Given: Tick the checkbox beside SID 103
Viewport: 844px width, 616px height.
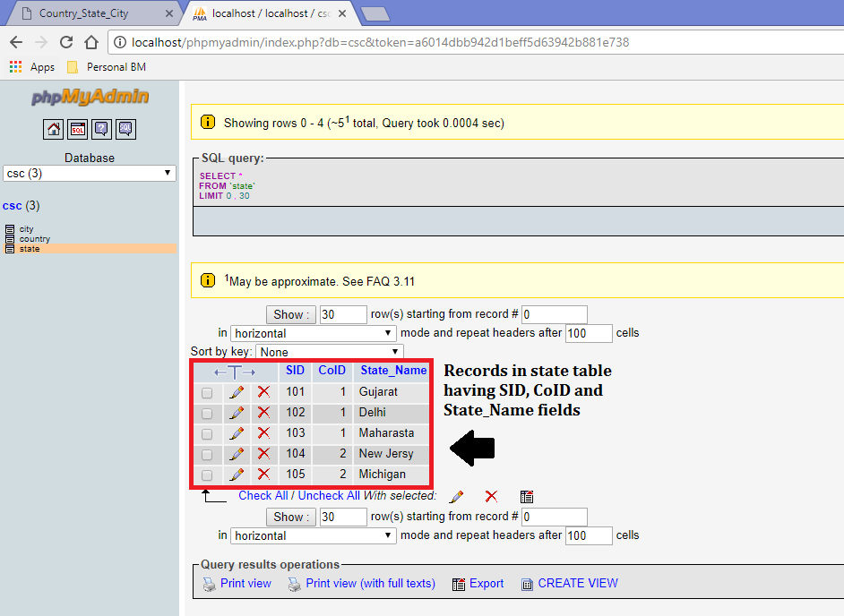Looking at the screenshot, I should tap(207, 432).
